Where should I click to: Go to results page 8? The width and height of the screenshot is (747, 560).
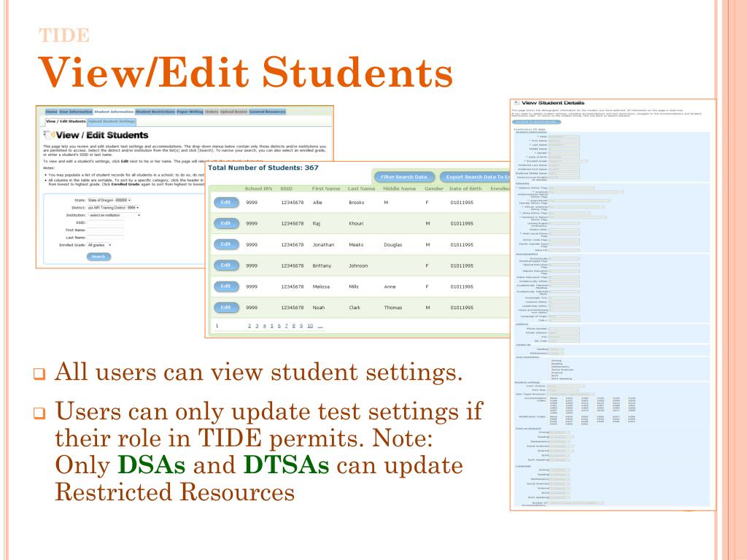293,326
